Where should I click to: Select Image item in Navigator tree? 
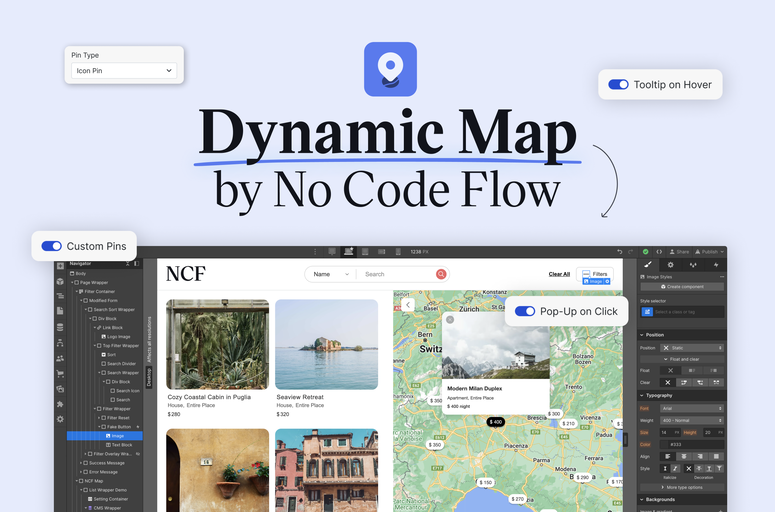(x=105, y=436)
